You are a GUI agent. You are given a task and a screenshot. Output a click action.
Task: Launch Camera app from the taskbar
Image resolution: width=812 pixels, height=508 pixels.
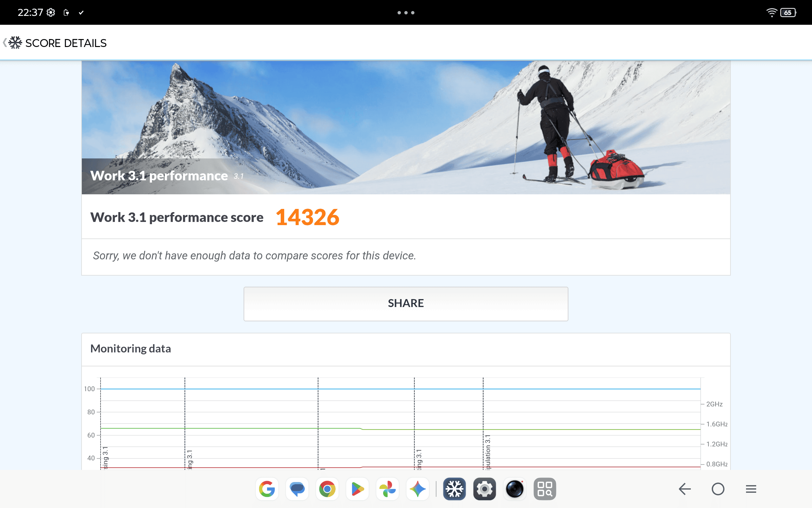[x=515, y=489]
